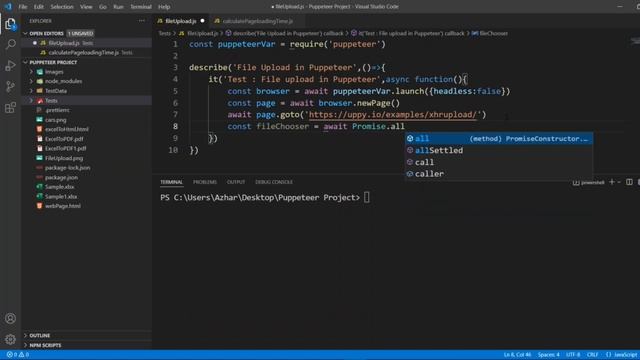This screenshot has height=360, width=640.
Task: Open the powershell terminal selector
Action: click(589, 182)
